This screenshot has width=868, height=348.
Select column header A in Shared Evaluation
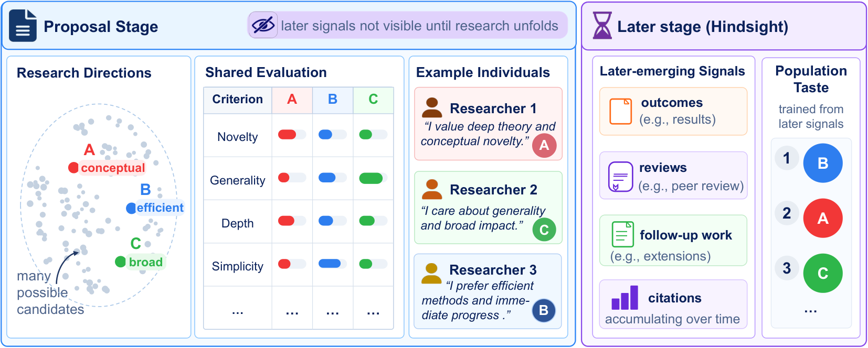(292, 100)
